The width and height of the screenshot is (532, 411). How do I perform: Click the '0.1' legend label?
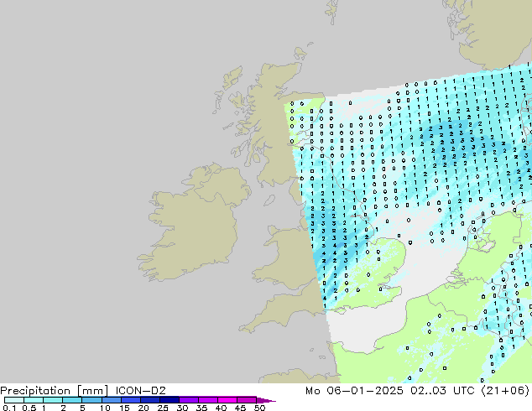pyautogui.click(x=9, y=408)
